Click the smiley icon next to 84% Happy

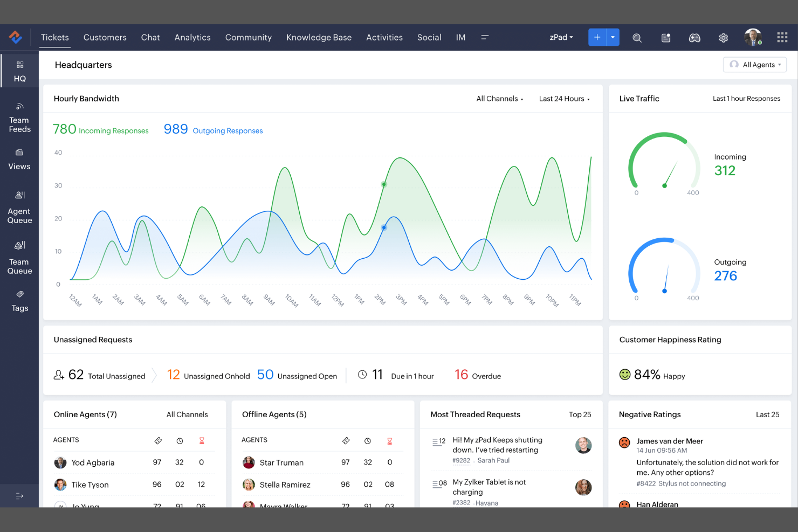(x=624, y=375)
